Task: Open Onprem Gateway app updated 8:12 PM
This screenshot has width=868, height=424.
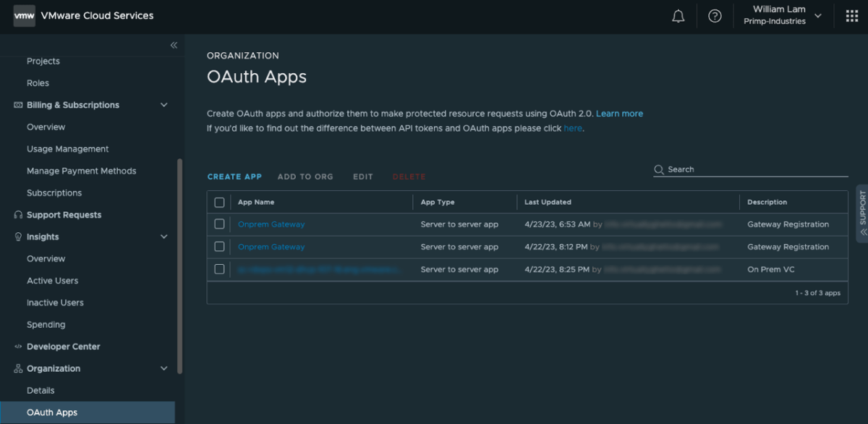Action: [x=271, y=247]
